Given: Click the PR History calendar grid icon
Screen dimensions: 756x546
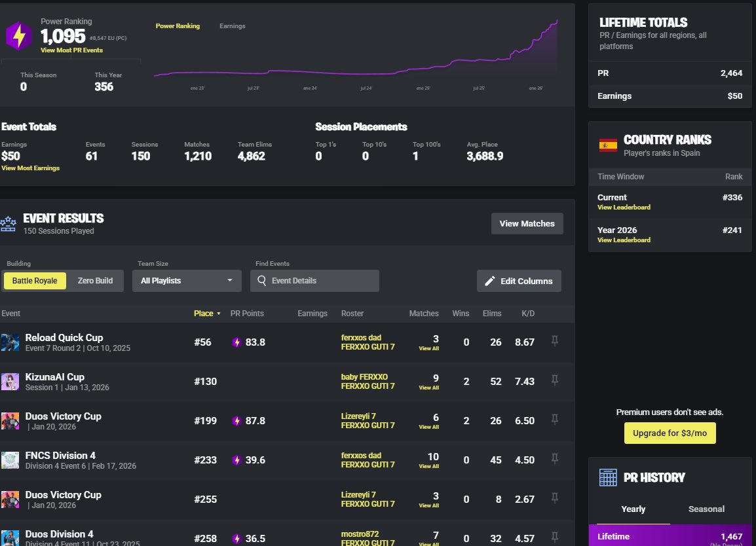Looking at the screenshot, I should pyautogui.click(x=607, y=477).
